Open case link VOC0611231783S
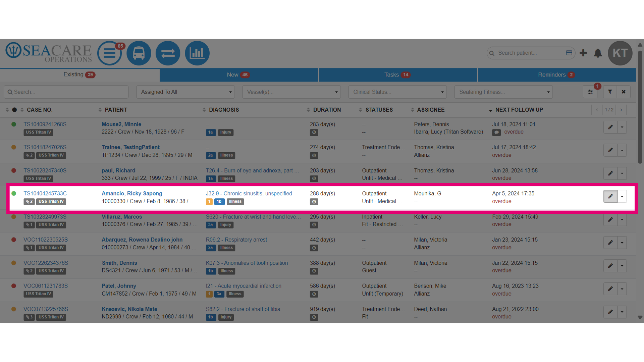Screen dimensions: 644x362 click(x=46, y=286)
